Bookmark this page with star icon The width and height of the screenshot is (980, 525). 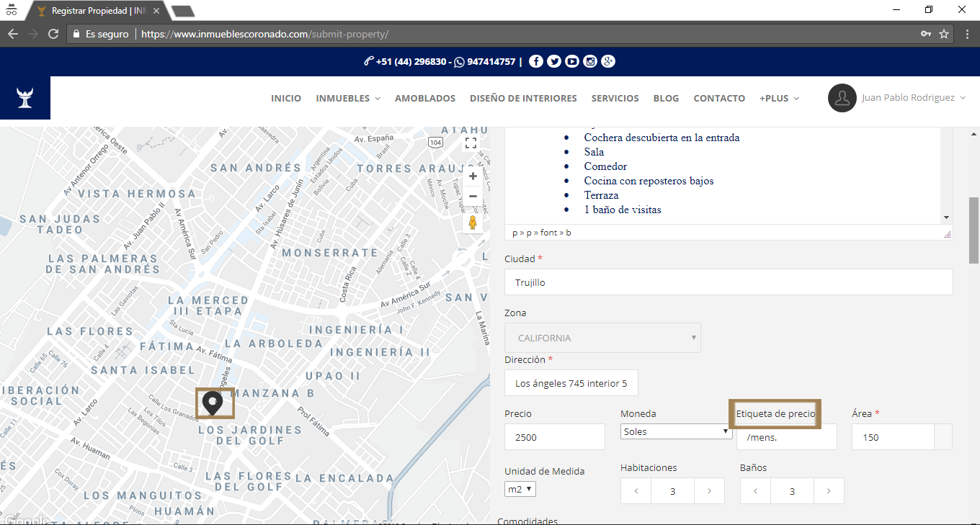point(944,34)
